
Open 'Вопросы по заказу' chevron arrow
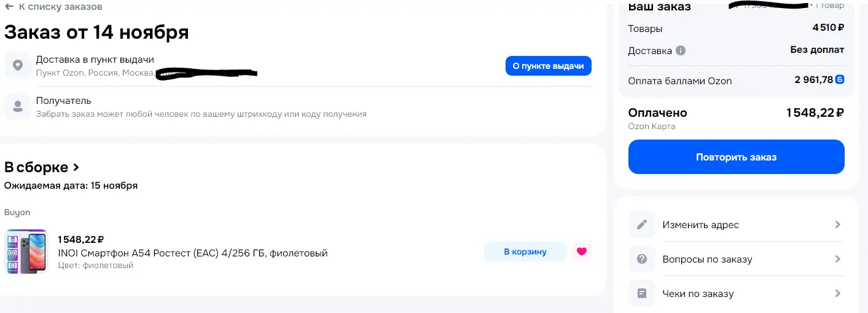837,259
